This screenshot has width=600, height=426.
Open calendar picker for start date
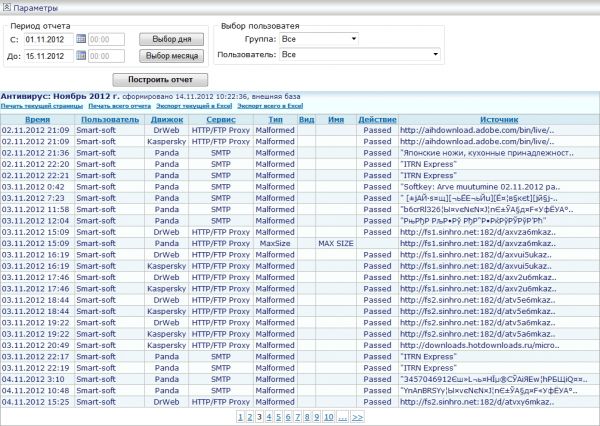pos(81,40)
